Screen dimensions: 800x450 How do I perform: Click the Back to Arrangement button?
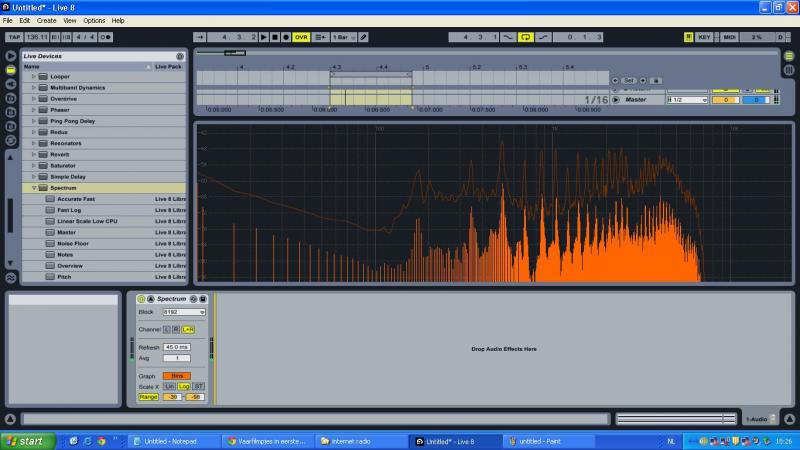320,37
